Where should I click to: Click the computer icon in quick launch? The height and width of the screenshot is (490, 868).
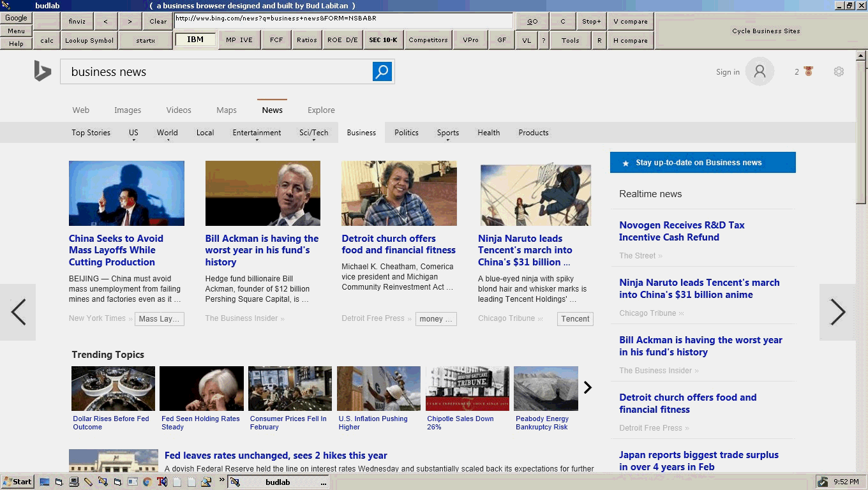pyautogui.click(x=74, y=482)
